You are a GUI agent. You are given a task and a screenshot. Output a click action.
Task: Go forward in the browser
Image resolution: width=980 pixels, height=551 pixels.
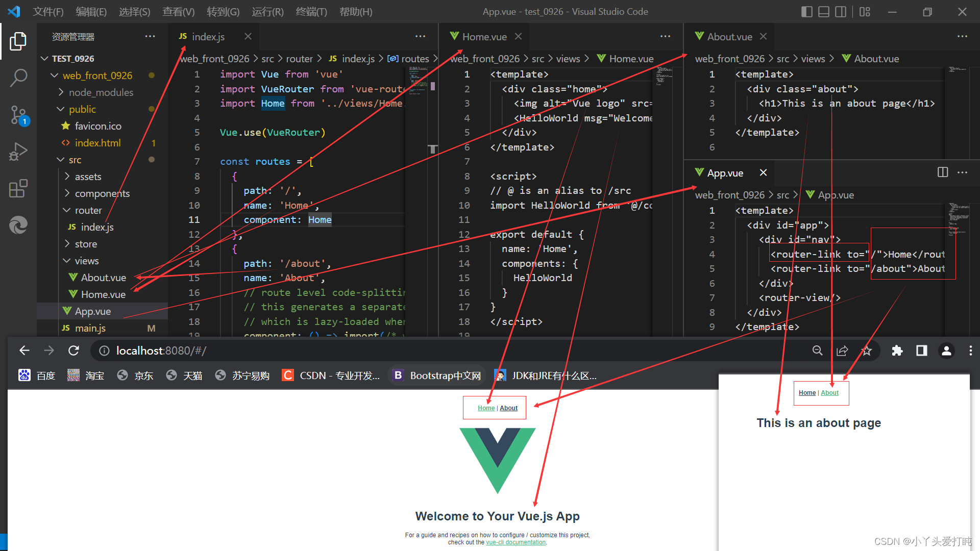(x=49, y=350)
